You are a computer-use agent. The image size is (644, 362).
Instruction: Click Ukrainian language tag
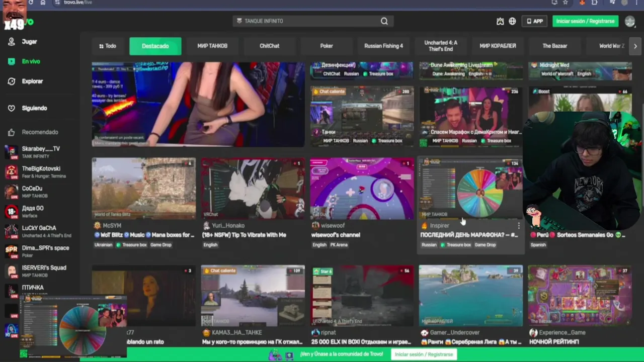tap(104, 245)
